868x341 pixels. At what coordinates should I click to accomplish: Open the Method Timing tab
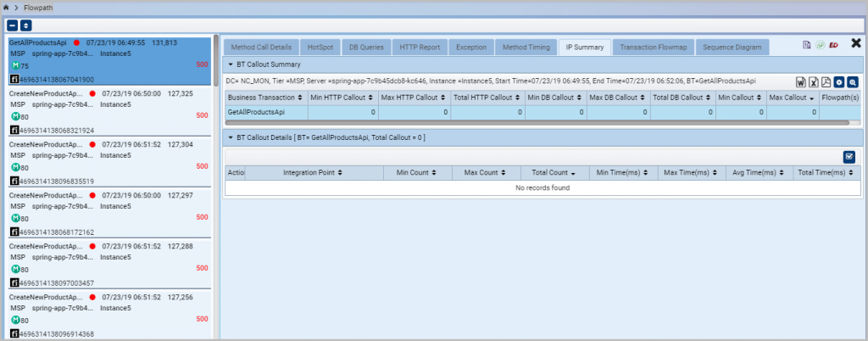pyautogui.click(x=526, y=48)
